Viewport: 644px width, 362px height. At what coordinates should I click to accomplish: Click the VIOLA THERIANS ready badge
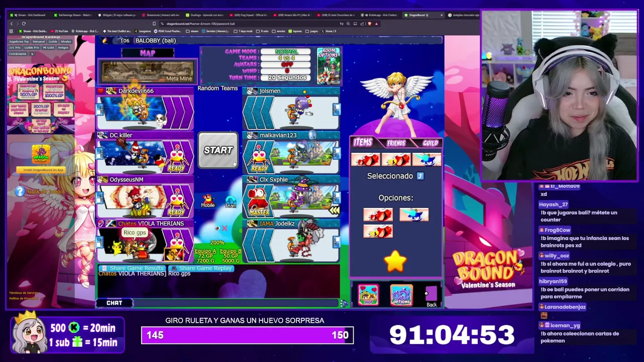click(175, 245)
